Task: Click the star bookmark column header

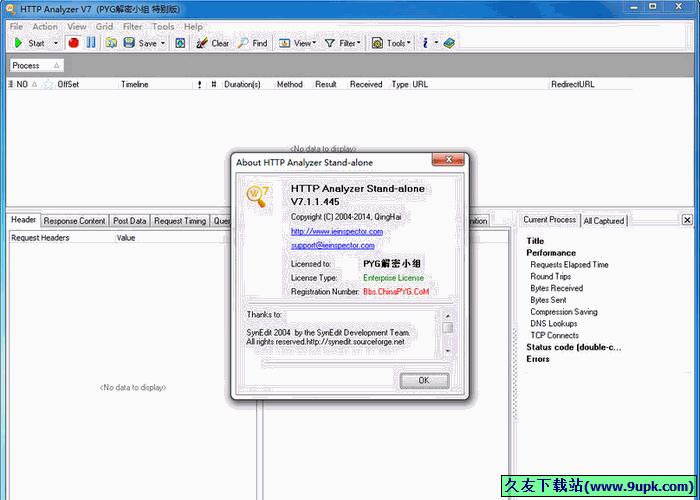Action: 48,84
